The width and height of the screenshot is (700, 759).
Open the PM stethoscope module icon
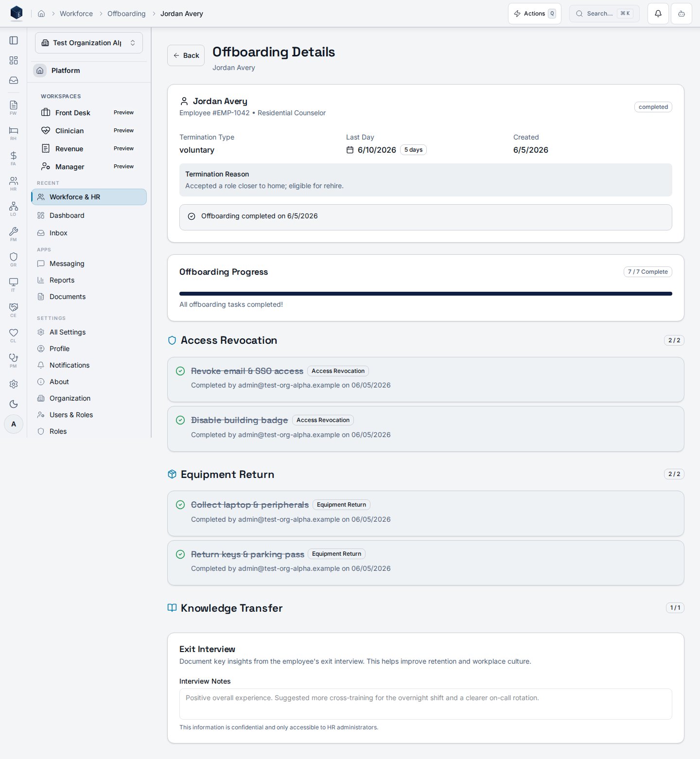pos(14,360)
